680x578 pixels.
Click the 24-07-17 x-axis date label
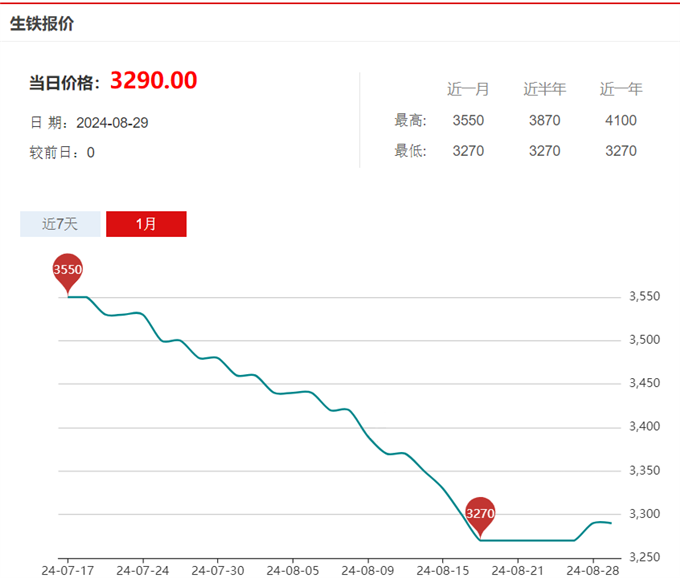coord(67,569)
